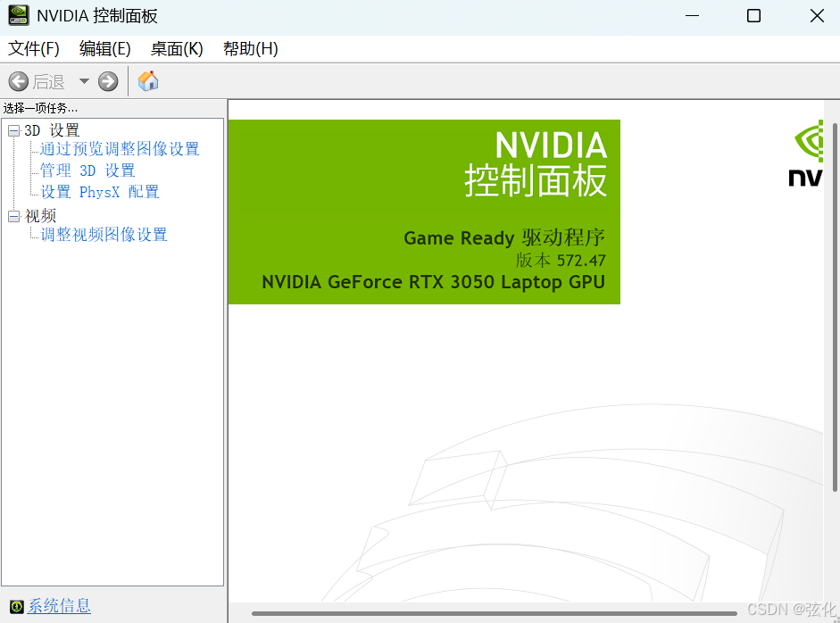
Task: Click the Forward arrow icon
Action: (x=108, y=81)
